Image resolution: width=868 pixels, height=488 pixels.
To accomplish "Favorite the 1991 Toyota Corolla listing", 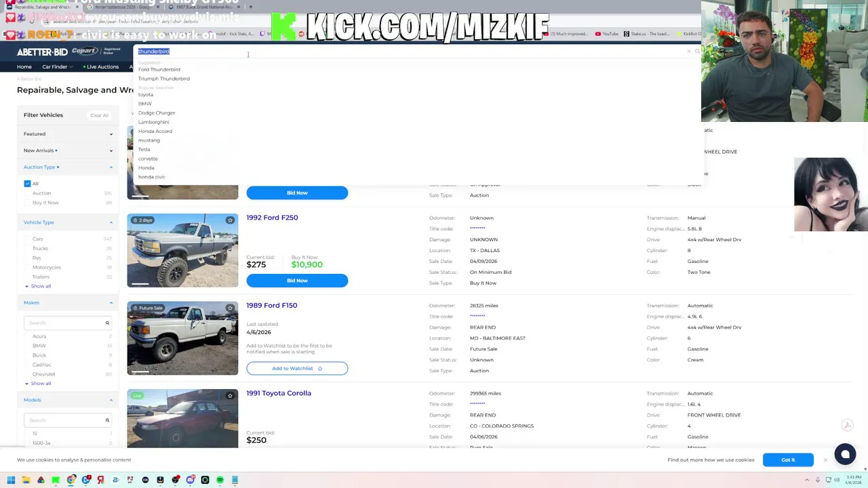I will point(230,396).
